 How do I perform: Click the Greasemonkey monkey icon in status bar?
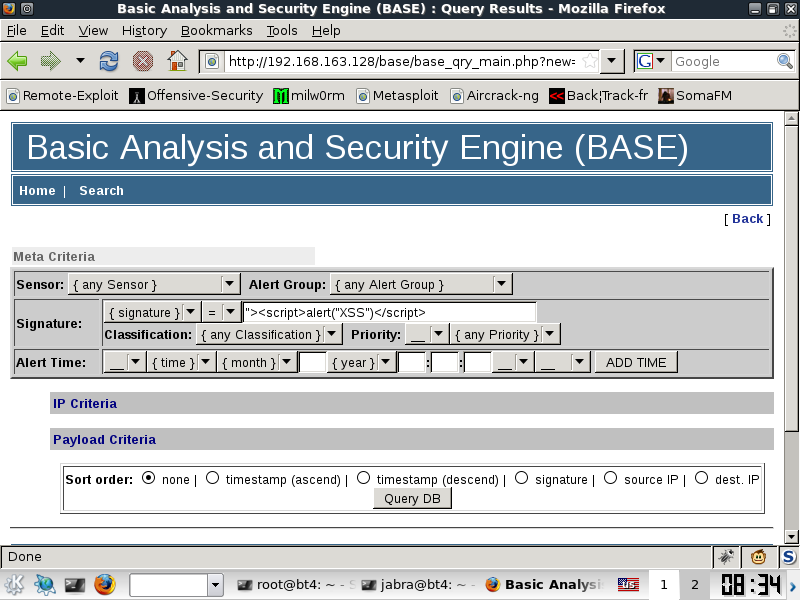(x=758, y=557)
